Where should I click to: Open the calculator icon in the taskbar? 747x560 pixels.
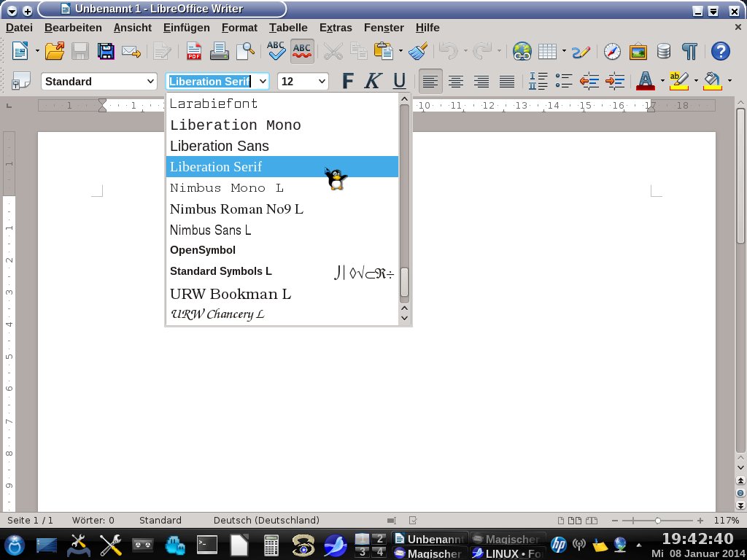[271, 545]
